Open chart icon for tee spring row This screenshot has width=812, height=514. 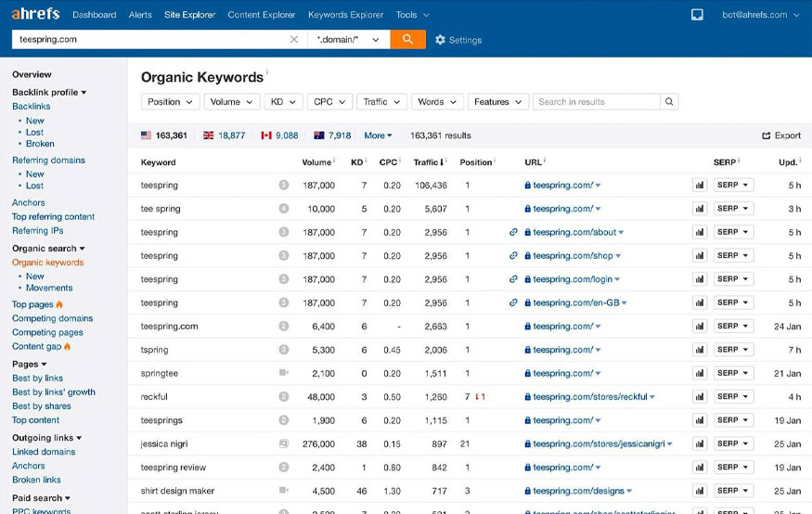click(x=700, y=209)
